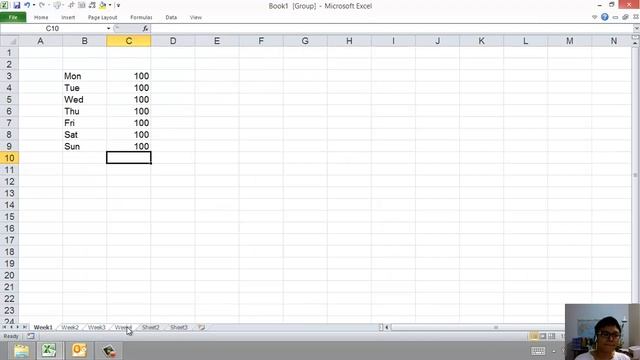Switch to the Week1 sheet tab
The image size is (640, 360).
pos(43,327)
